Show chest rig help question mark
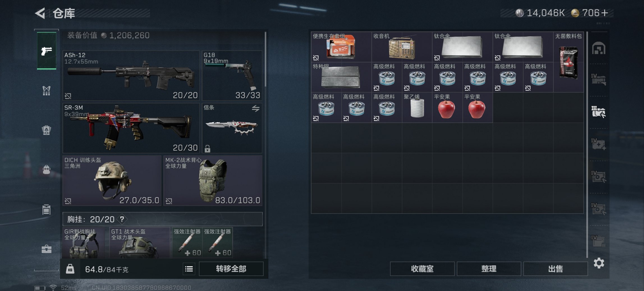The width and height of the screenshot is (644, 291). tap(122, 219)
